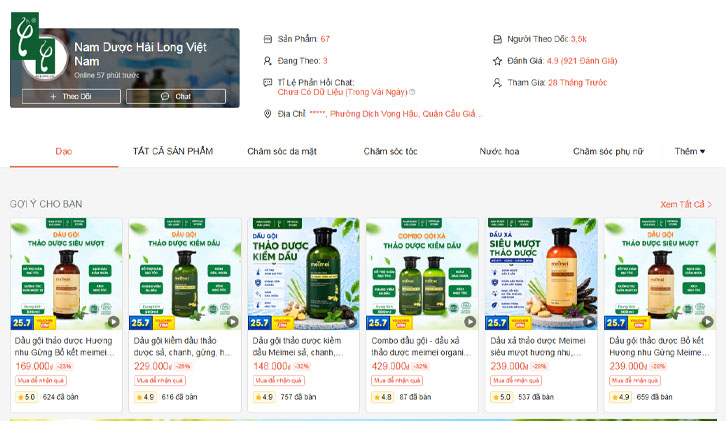Click the Đang Theo person icon
726x429 pixels.
[268, 61]
